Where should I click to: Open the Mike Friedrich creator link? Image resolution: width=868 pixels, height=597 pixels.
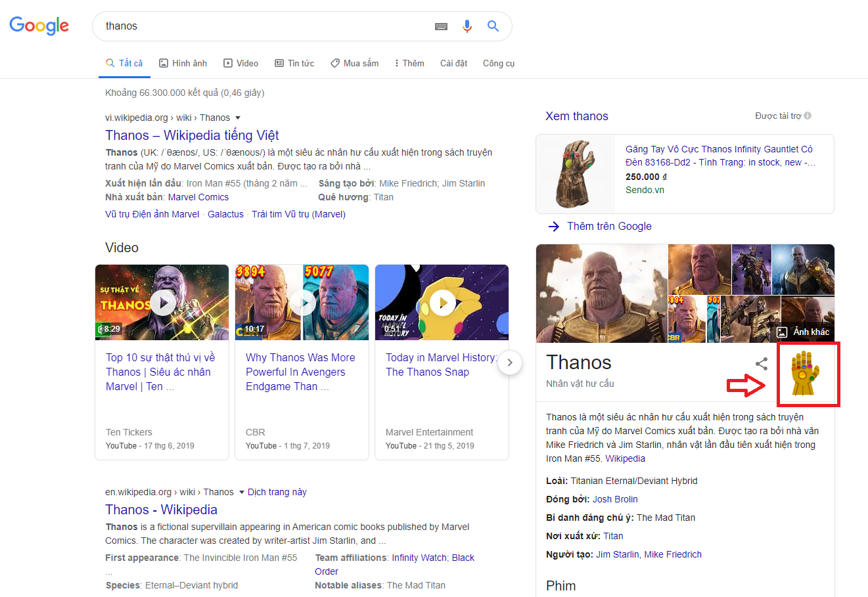673,554
